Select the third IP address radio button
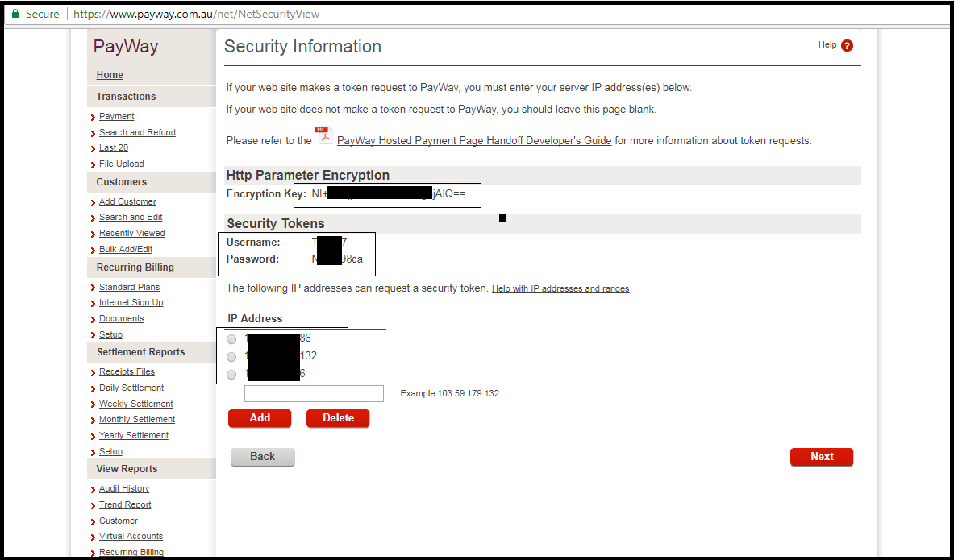The height and width of the screenshot is (560, 954). coord(231,374)
